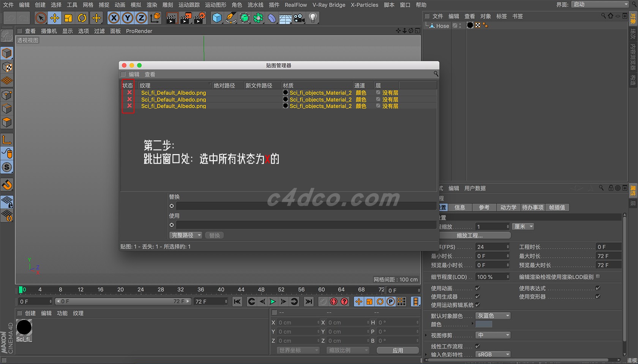The image size is (638, 364).
Task: Add a camera object
Action: pyautogui.click(x=299, y=18)
